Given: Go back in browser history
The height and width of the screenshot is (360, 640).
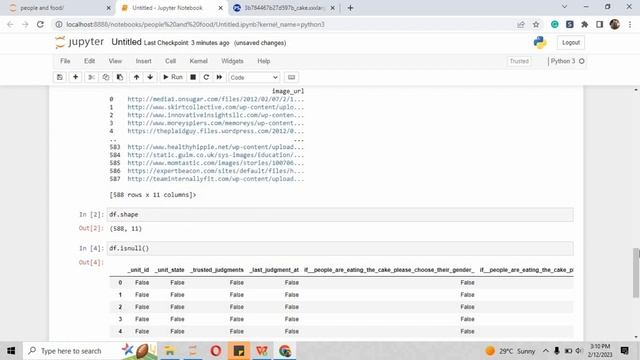Looking at the screenshot, I should tap(10, 24).
